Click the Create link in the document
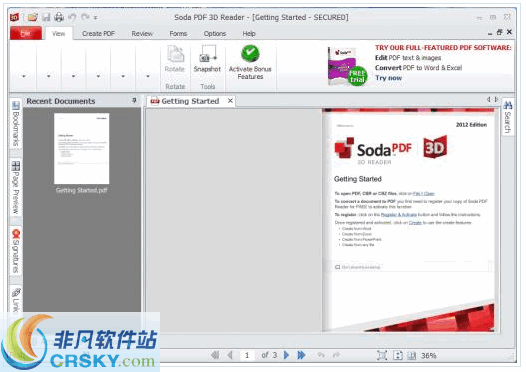Image resolution: width=526 pixels, height=372 pixels. (x=415, y=223)
